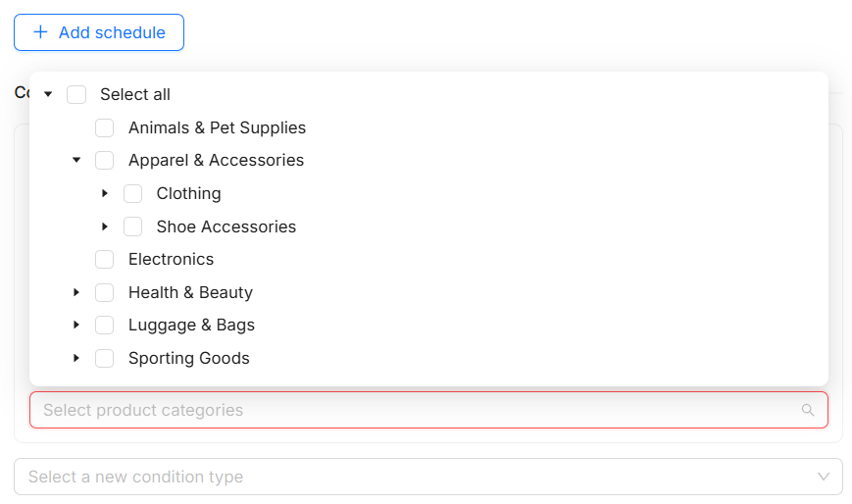Image resolution: width=852 pixels, height=504 pixels.
Task: Tick the Electronics checkbox
Action: click(105, 259)
